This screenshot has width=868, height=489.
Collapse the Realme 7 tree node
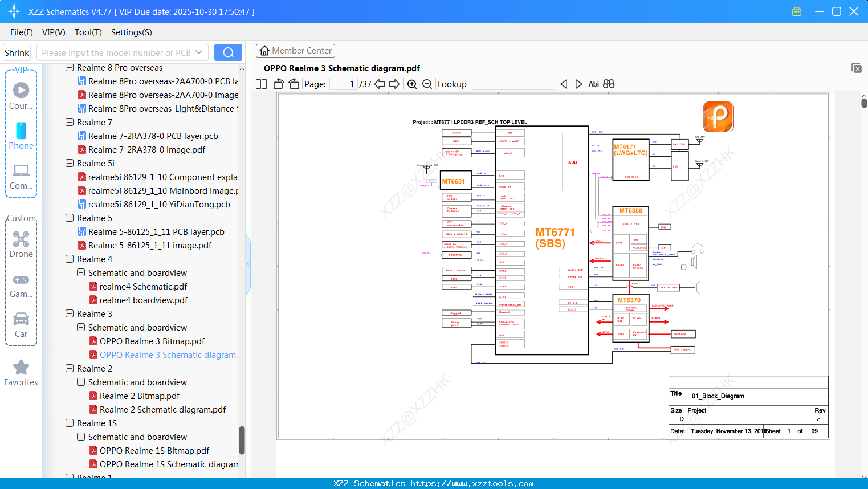tap(70, 123)
